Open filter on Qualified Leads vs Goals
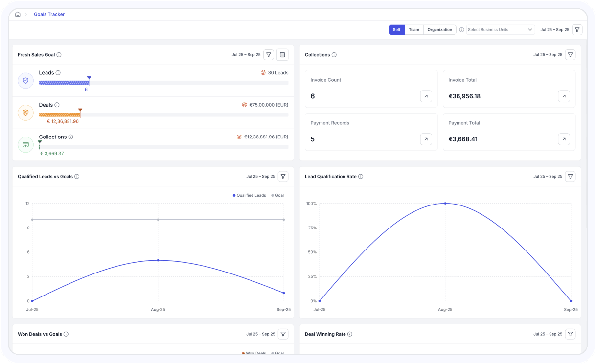596x364 pixels. pyautogui.click(x=283, y=176)
